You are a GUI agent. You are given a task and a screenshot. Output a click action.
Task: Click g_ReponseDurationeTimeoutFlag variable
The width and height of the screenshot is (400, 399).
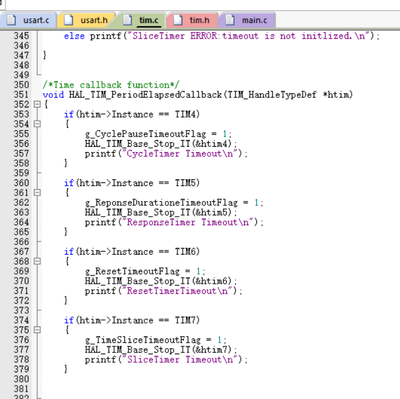(161, 203)
